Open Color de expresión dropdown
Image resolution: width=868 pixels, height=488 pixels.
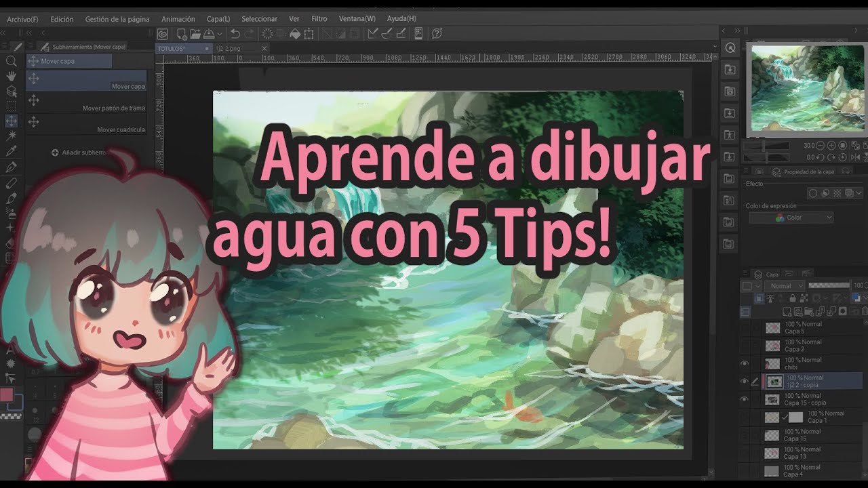(791, 218)
